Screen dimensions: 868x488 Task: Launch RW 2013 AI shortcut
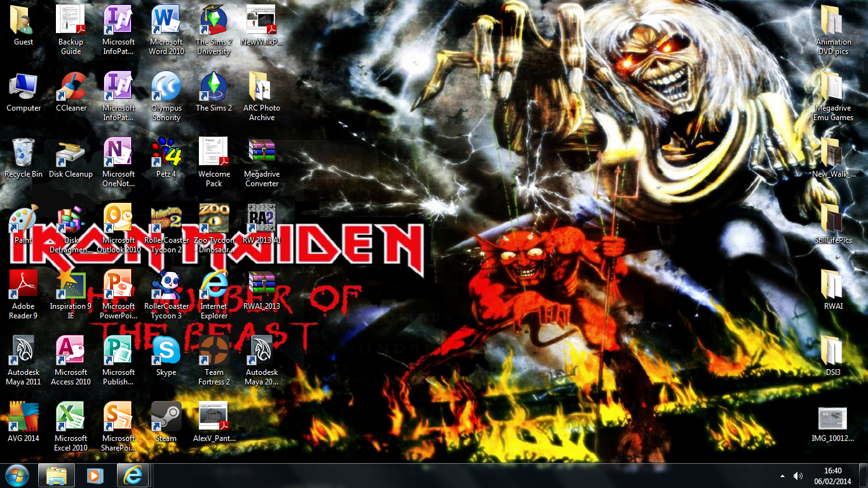[x=262, y=225]
